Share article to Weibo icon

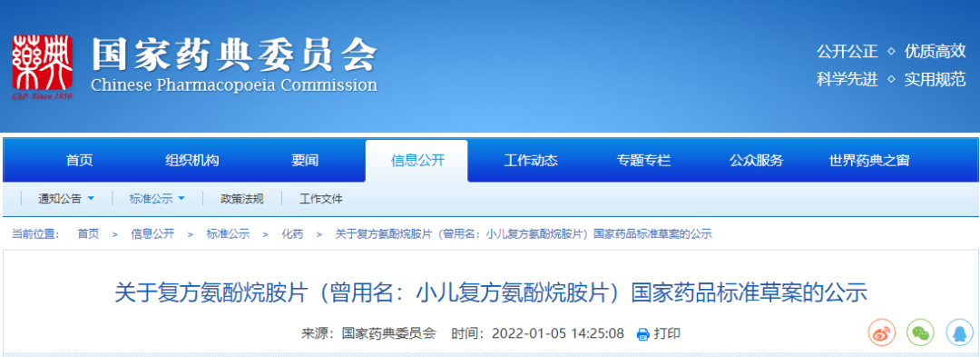882,332
